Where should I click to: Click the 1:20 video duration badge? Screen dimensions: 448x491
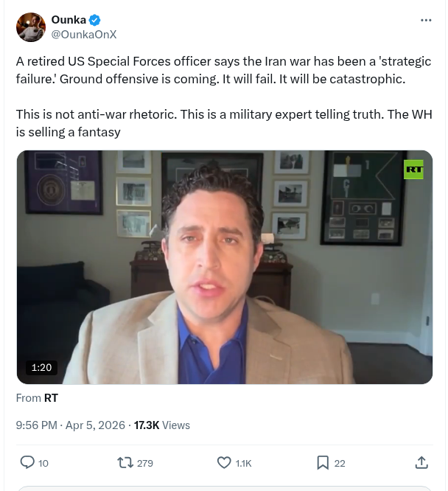(41, 367)
